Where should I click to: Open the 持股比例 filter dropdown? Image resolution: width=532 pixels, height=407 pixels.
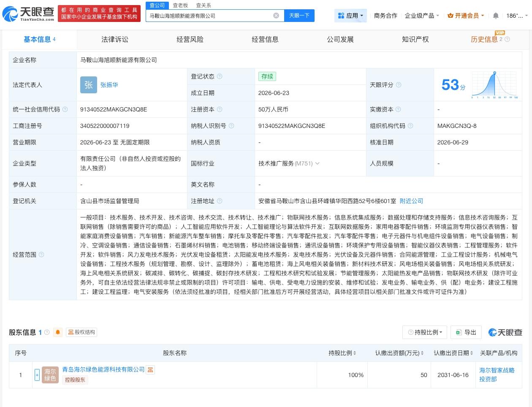(425, 332)
